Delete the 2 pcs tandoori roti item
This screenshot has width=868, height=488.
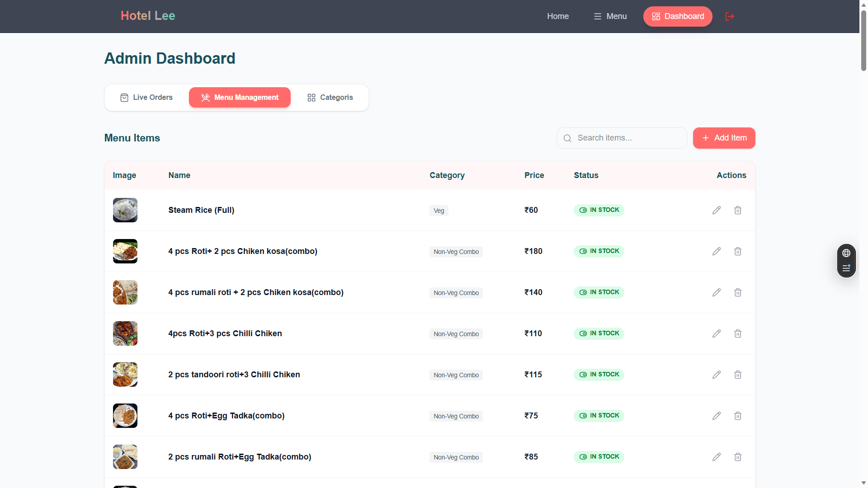tap(738, 375)
